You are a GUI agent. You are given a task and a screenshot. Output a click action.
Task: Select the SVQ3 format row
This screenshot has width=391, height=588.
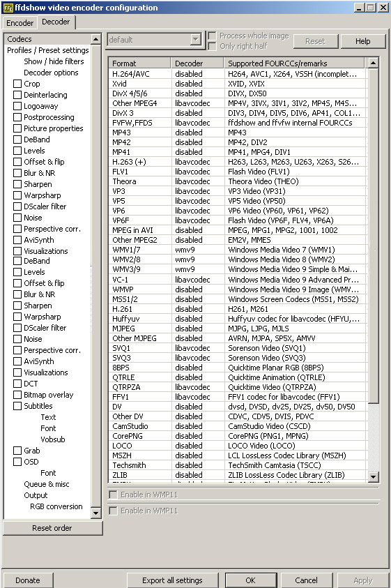click(238, 358)
